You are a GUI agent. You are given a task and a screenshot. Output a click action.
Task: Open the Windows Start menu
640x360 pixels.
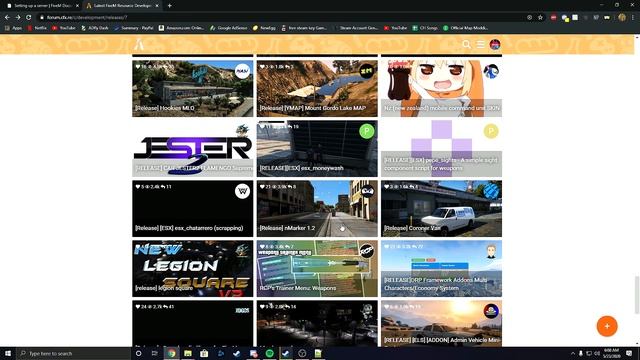pos(8,353)
